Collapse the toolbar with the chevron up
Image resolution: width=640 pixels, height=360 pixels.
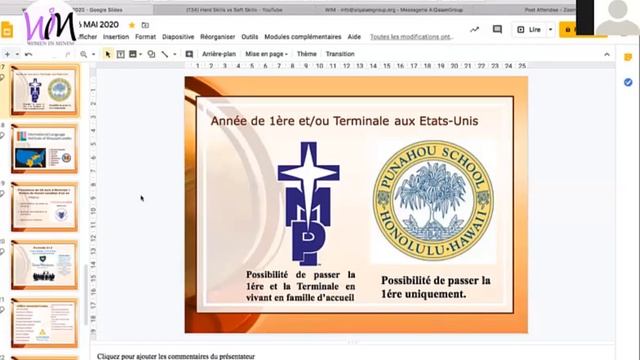pyautogui.click(x=607, y=54)
